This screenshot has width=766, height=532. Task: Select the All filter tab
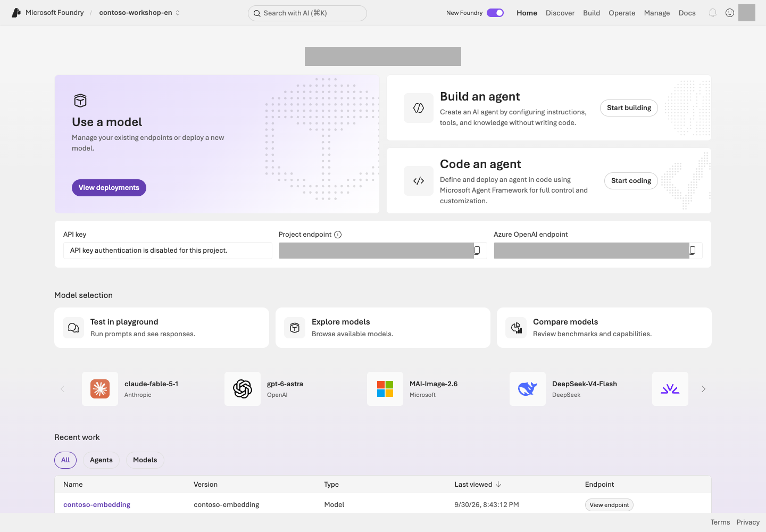[65, 460]
